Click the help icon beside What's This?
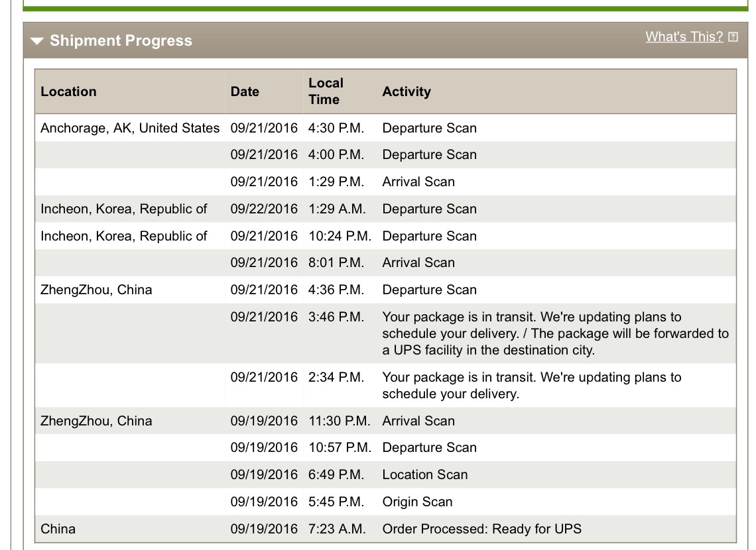This screenshot has width=756, height=550. click(x=733, y=37)
